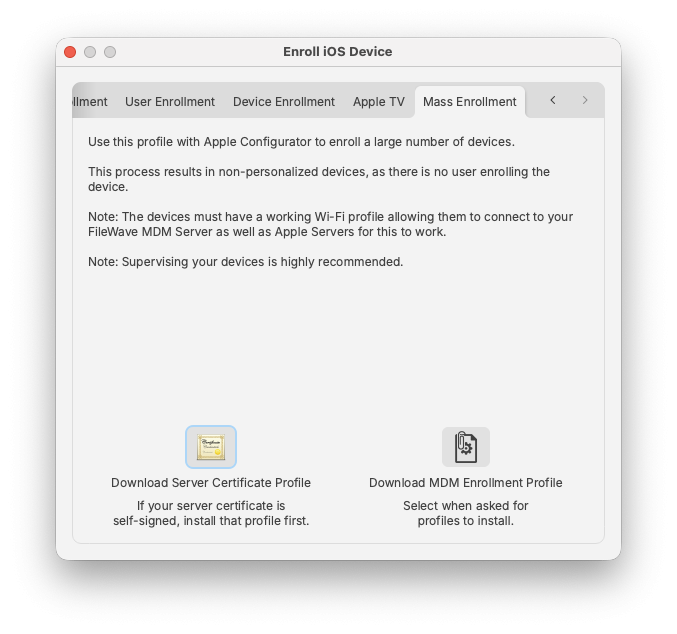The height and width of the screenshot is (634, 677).
Task: Select the Apple TV tab
Action: click(x=379, y=101)
